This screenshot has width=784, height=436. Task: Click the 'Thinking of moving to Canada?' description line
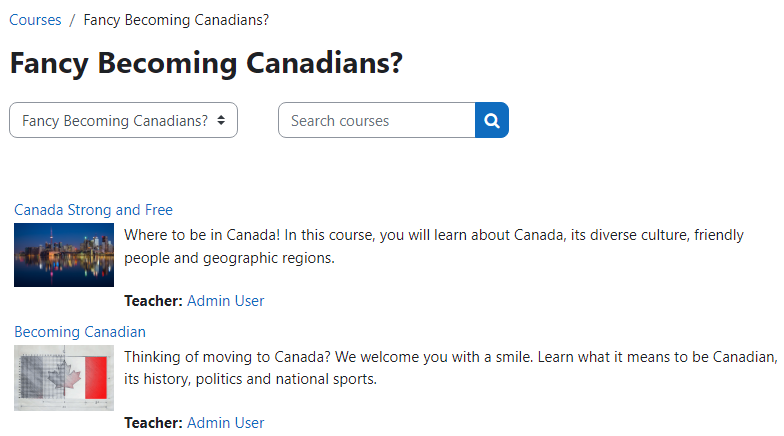(x=450, y=357)
